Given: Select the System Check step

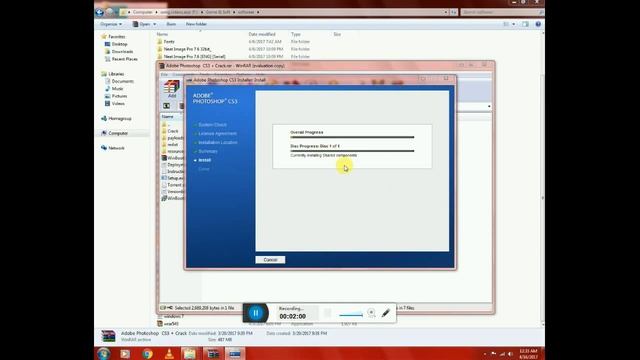Looking at the screenshot, I should click(212, 124).
